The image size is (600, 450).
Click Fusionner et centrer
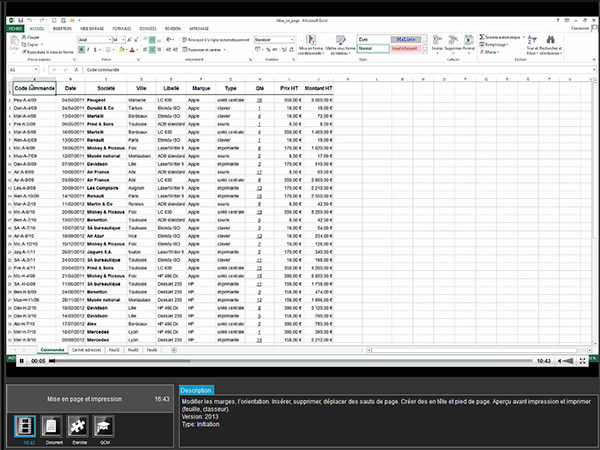[204, 50]
